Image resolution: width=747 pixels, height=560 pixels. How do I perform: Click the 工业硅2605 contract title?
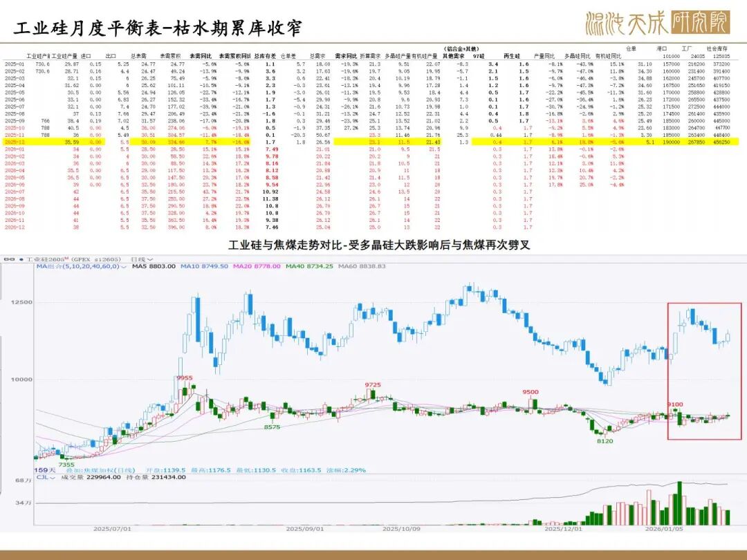pyautogui.click(x=47, y=259)
